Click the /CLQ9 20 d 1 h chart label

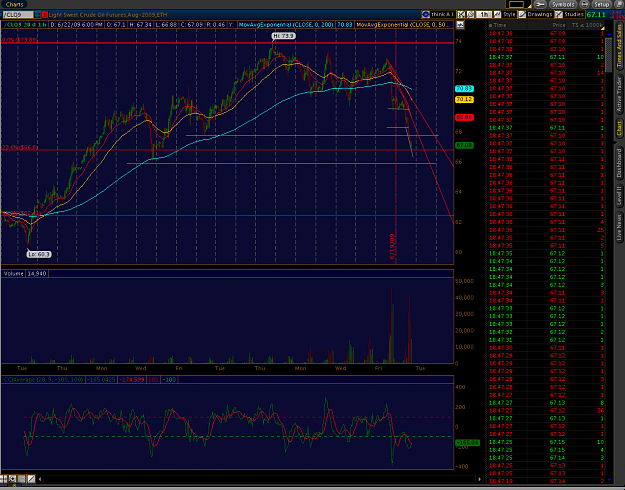coord(25,25)
